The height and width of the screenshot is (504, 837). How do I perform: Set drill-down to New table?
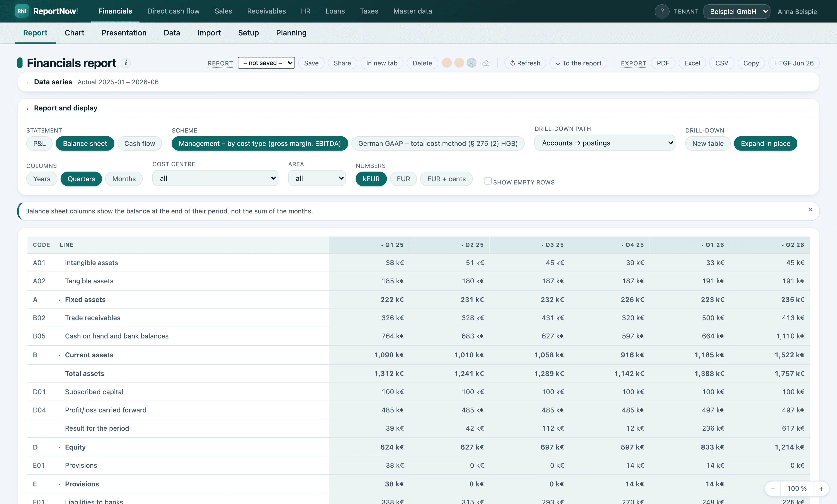pyautogui.click(x=708, y=144)
